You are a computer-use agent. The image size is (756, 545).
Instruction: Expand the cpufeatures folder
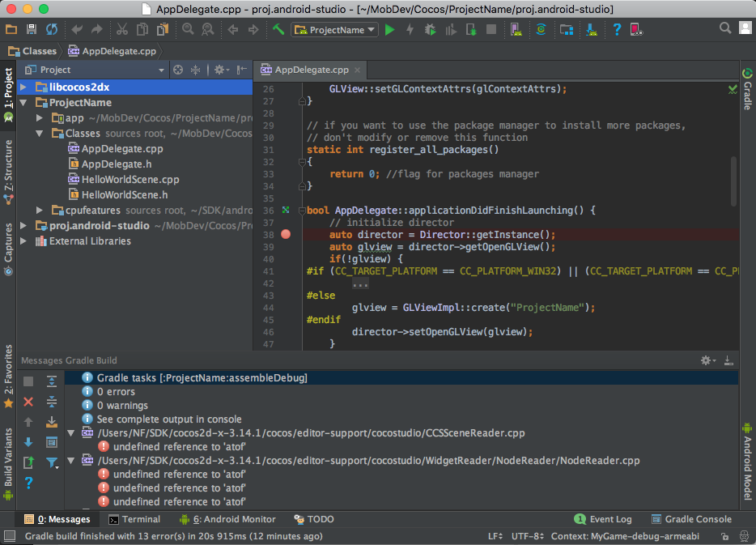tap(39, 211)
